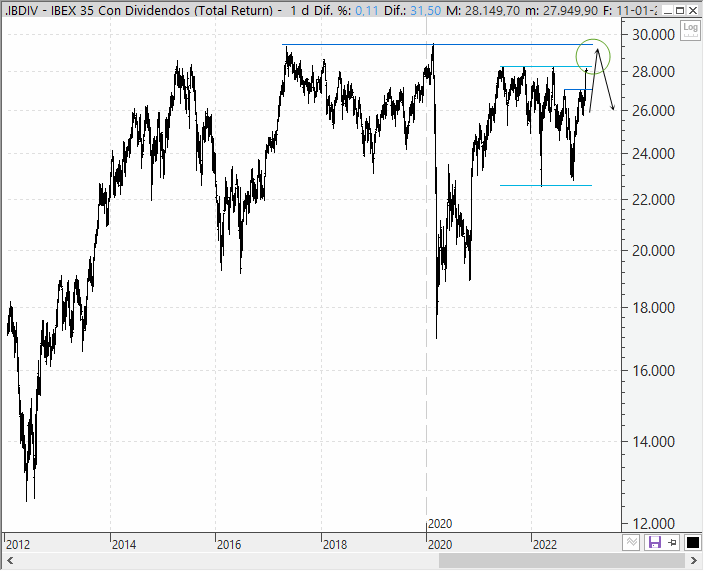
Task: Click the 2022 date axis label
Action: point(545,545)
